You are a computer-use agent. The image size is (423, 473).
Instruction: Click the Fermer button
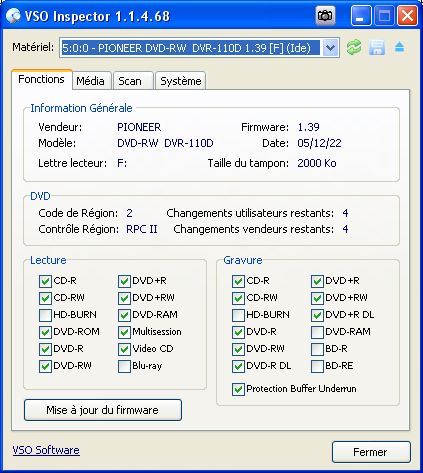tap(371, 452)
